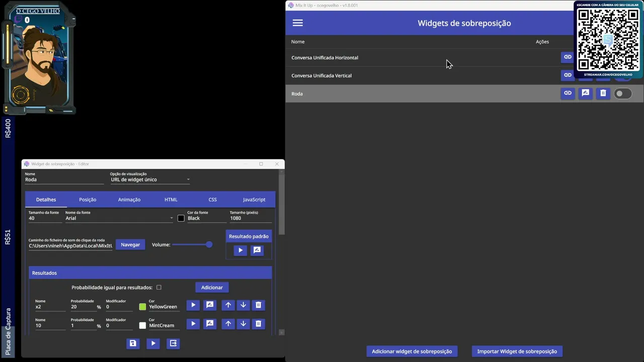The width and height of the screenshot is (644, 362).
Task: Edit actions for the x2 result
Action: point(210,305)
